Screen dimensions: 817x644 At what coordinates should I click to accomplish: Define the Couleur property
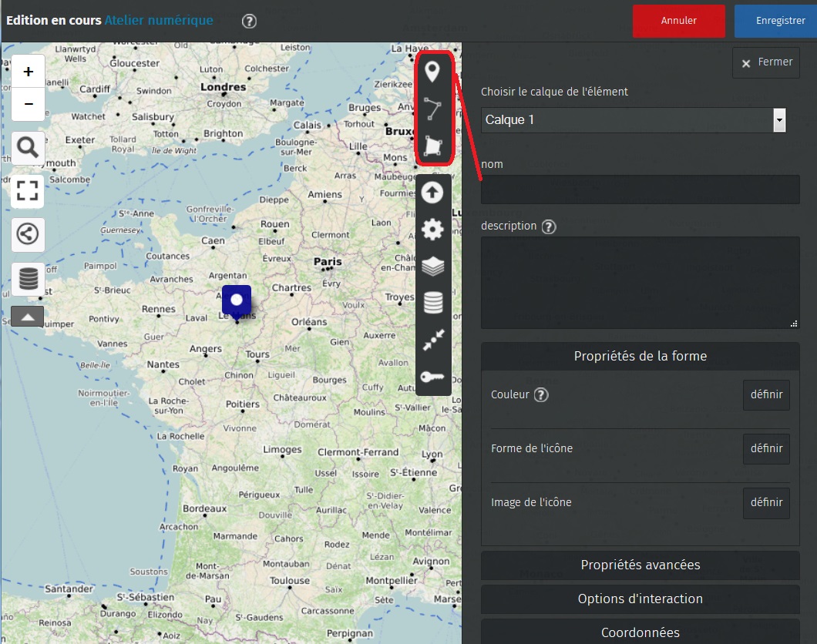click(x=766, y=395)
